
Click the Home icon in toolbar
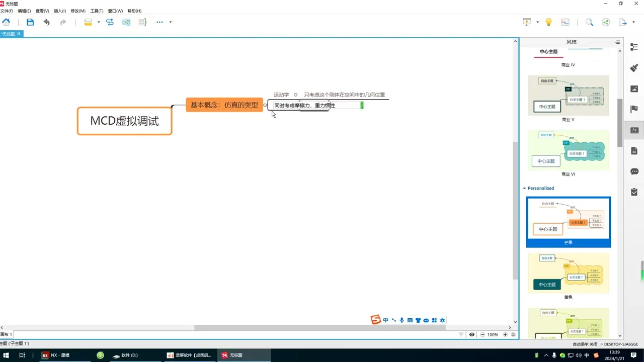(x=6, y=22)
